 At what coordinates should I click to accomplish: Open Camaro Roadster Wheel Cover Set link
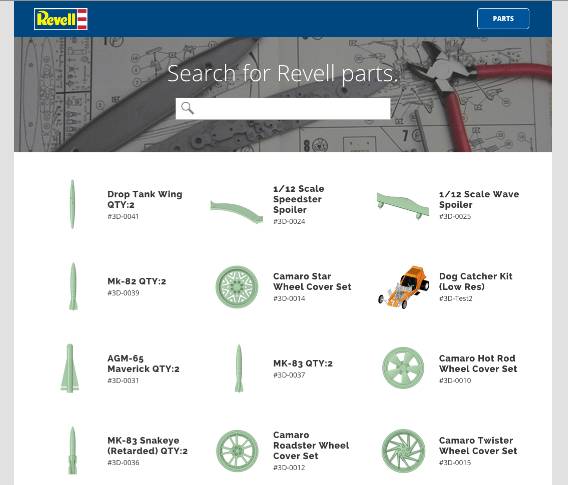(311, 445)
